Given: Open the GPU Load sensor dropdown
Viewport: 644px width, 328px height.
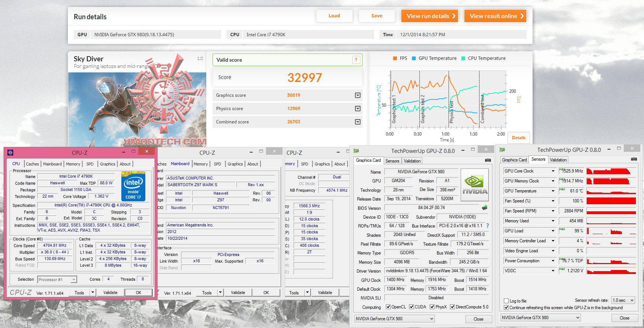Looking at the screenshot, I should [x=553, y=231].
